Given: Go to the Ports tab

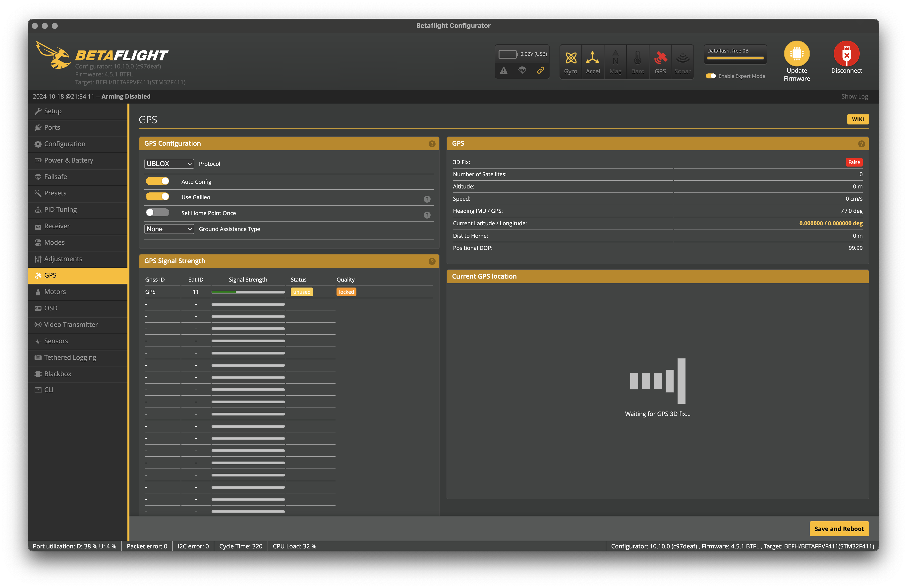Looking at the screenshot, I should point(78,127).
